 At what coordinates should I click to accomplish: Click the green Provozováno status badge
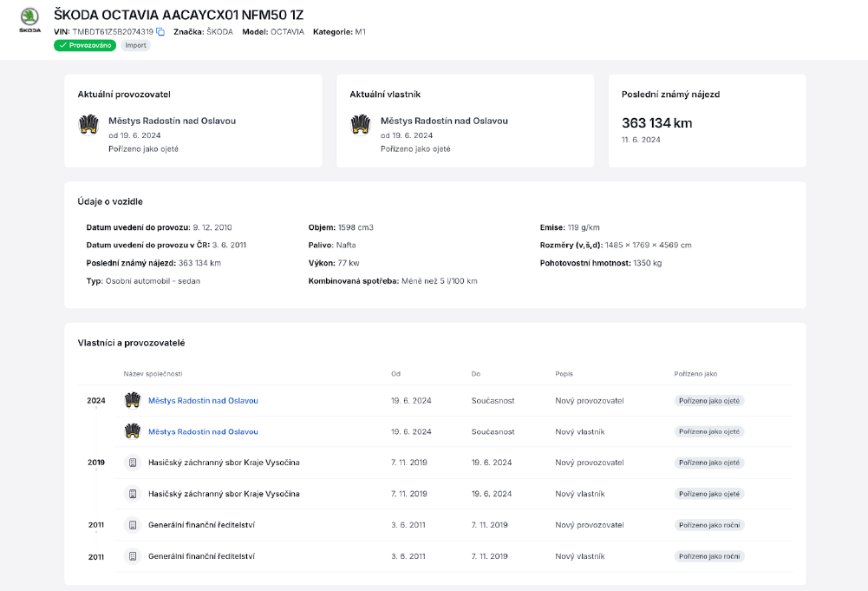point(85,45)
